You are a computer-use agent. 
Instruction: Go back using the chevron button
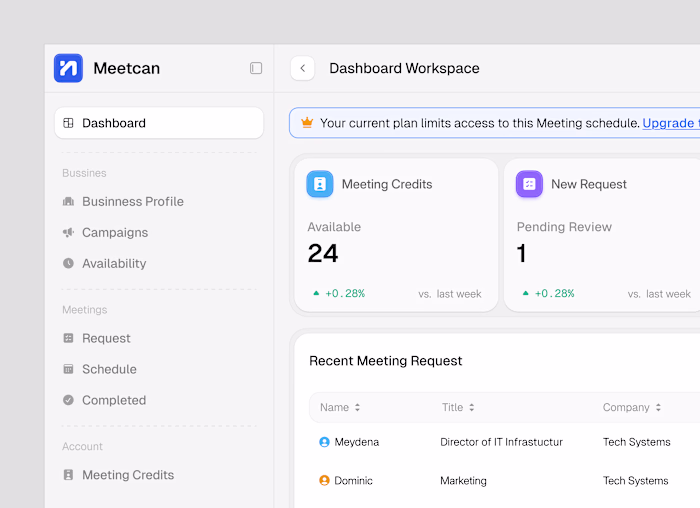[x=303, y=68]
